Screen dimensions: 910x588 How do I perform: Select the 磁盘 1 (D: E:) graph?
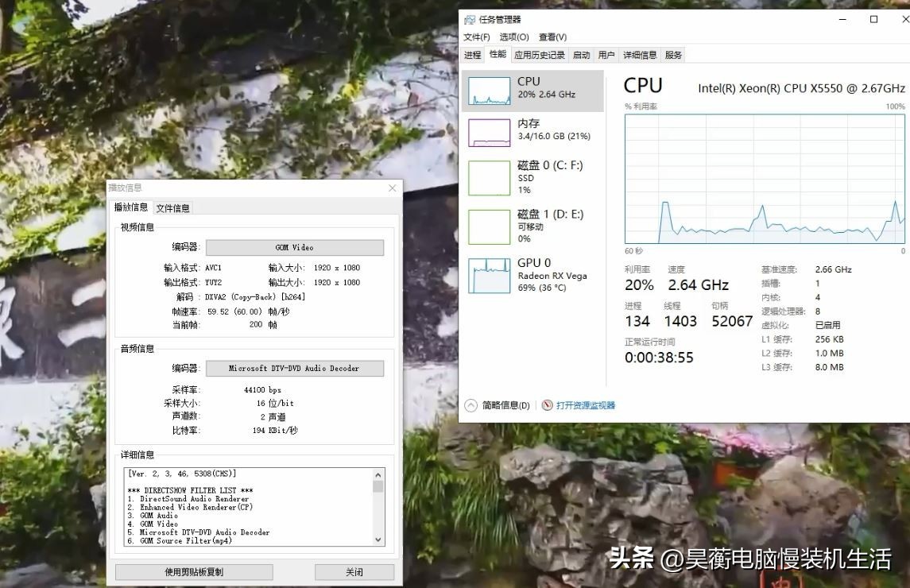coord(521,226)
